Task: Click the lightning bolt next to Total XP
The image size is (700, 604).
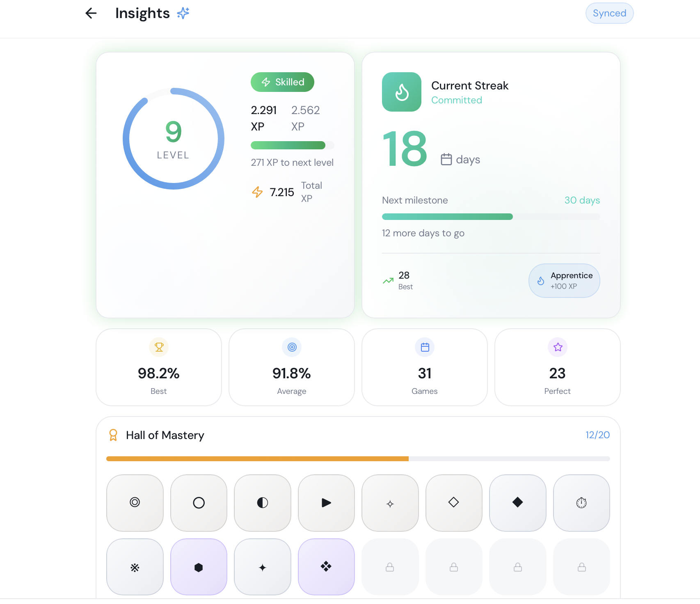Action: pos(257,192)
